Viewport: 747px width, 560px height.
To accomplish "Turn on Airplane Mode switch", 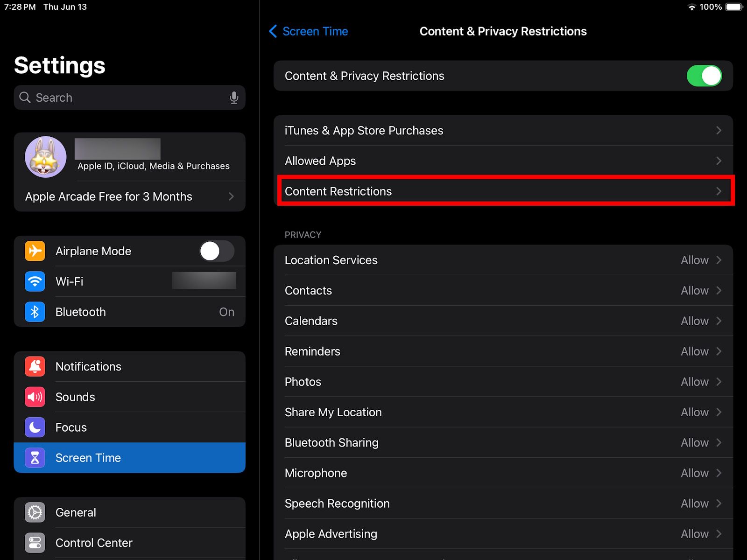I will (x=217, y=251).
